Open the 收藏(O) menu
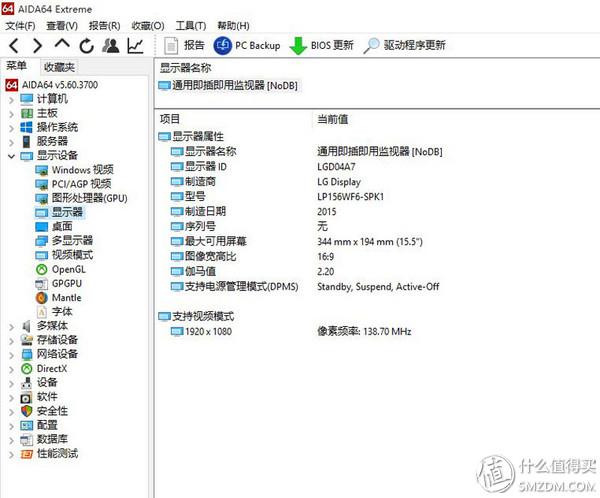Image resolution: width=600 pixels, height=498 pixels. [x=148, y=26]
